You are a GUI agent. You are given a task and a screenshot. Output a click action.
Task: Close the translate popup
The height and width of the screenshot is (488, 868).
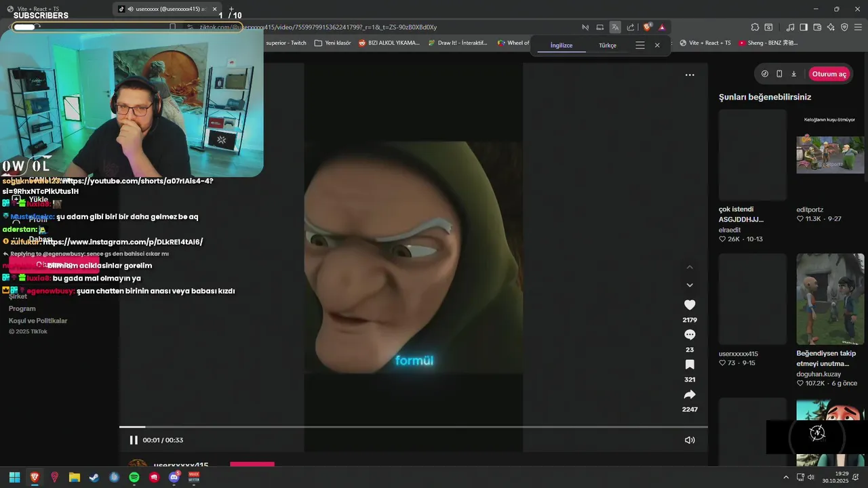point(657,45)
